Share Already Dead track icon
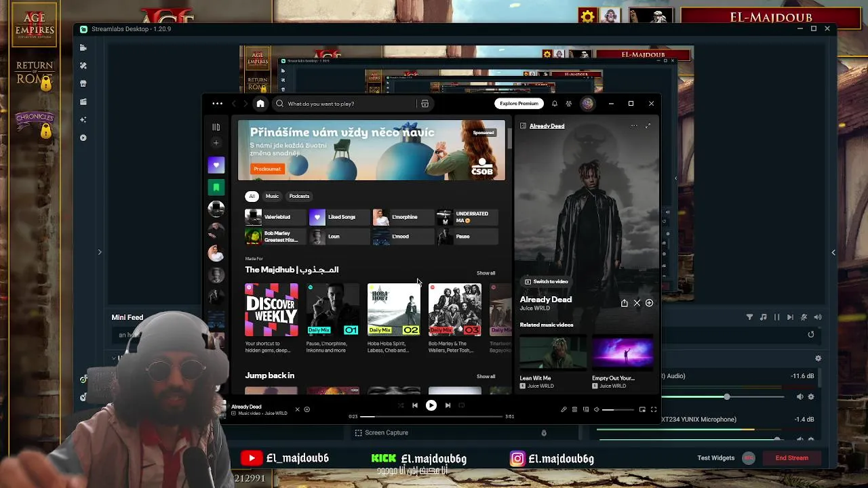 (624, 303)
